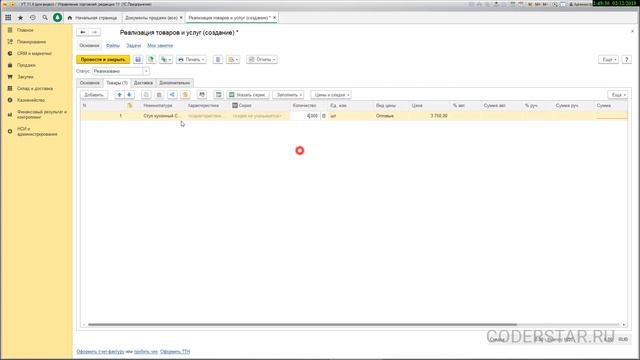Expand the Заполнить dropdown

288,95
